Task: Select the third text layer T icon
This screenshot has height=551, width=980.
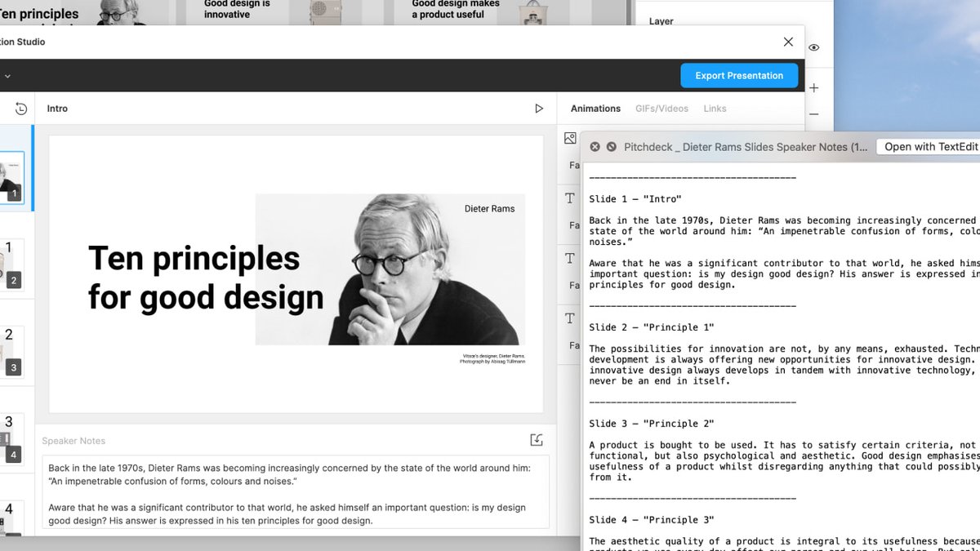Action: point(571,318)
